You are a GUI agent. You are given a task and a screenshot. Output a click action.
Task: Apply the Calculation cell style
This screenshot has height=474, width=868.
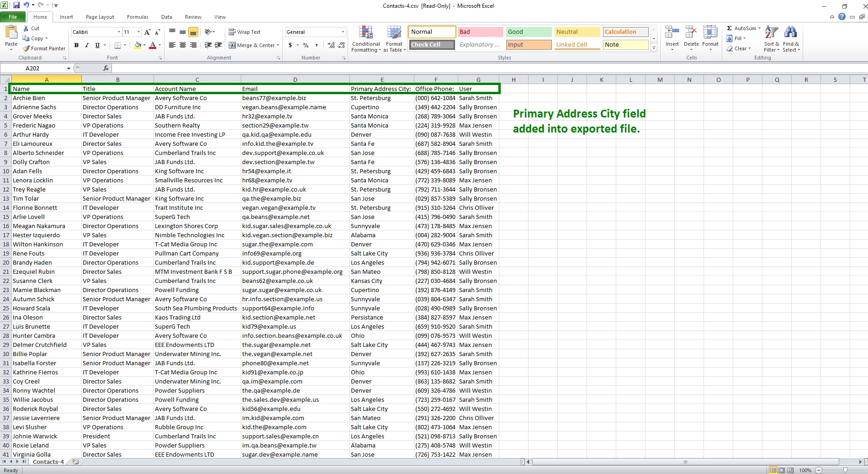pyautogui.click(x=625, y=32)
